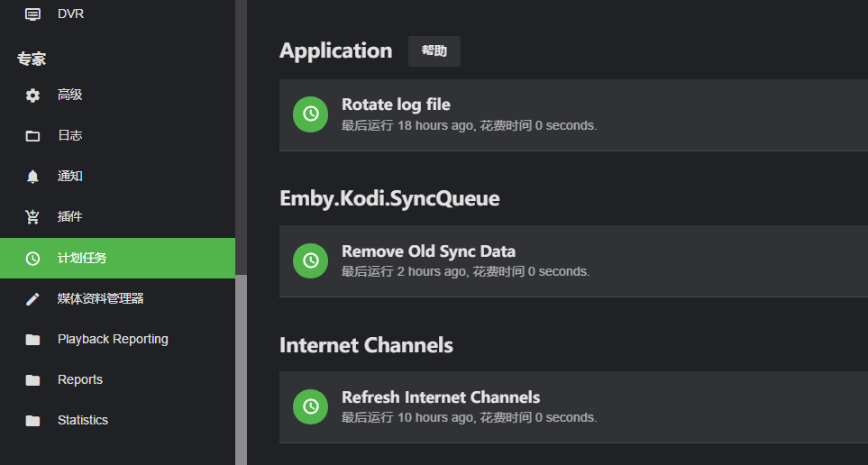Click the bell icon beside 通知

tap(32, 177)
